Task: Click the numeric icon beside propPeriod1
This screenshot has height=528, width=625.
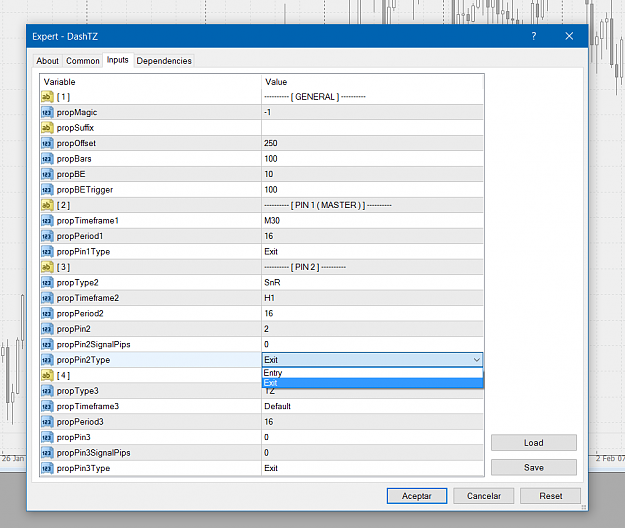Action: 47,236
